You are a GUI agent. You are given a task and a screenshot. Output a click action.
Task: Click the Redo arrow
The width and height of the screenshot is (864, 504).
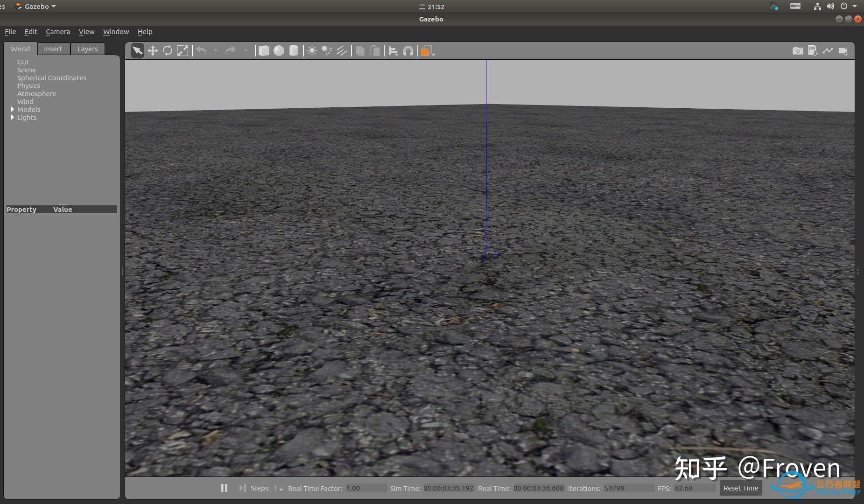coord(231,50)
